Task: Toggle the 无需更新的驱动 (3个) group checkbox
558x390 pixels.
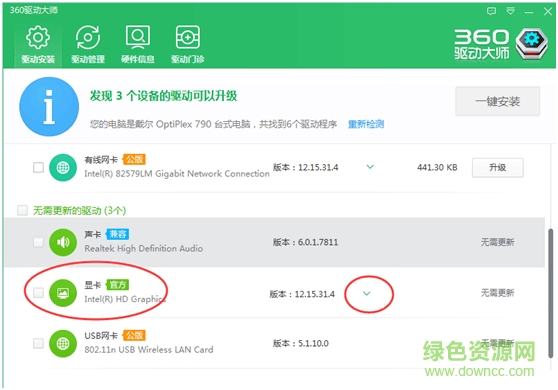Action: [x=22, y=210]
